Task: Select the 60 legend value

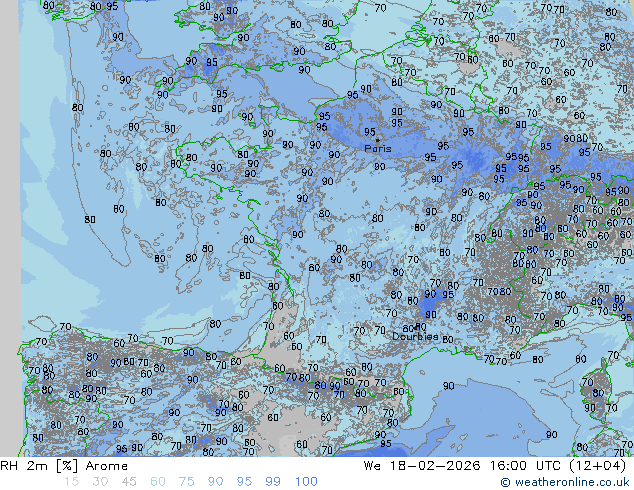Action: click(158, 482)
